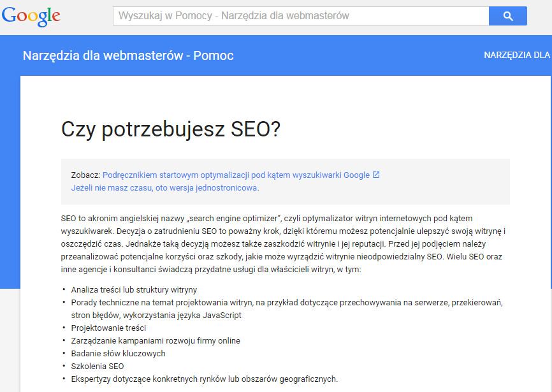Click list item Ekspertyzy dotyczące konkretnych rynków
The image size is (552, 392).
(204, 379)
